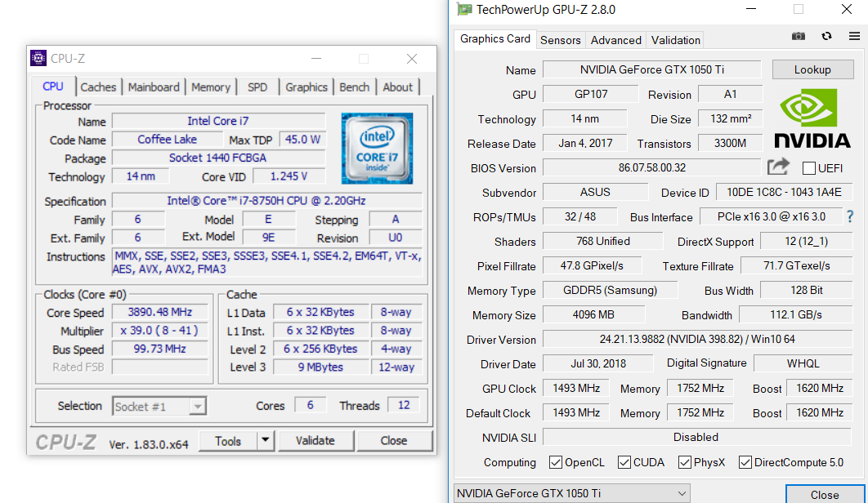Click the Memory Size value 4096 MB
This screenshot has width=868, height=503.
click(x=593, y=314)
